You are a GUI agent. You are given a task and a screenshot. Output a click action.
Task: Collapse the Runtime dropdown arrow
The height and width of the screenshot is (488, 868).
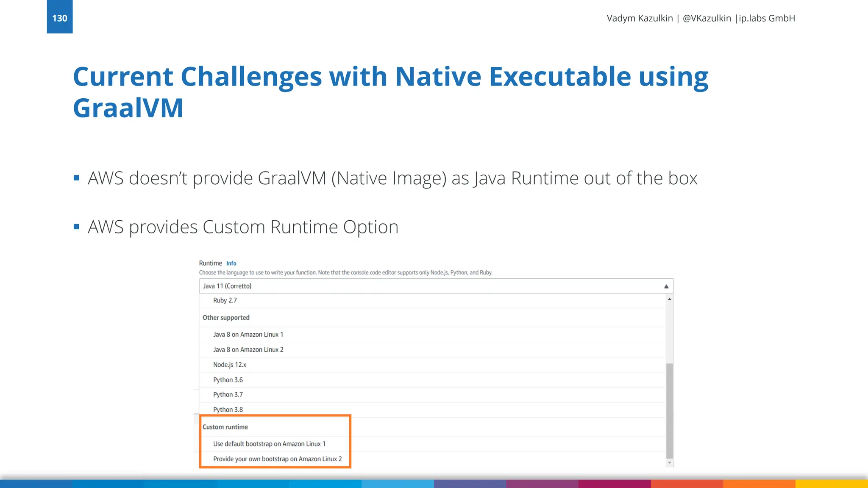(x=666, y=286)
